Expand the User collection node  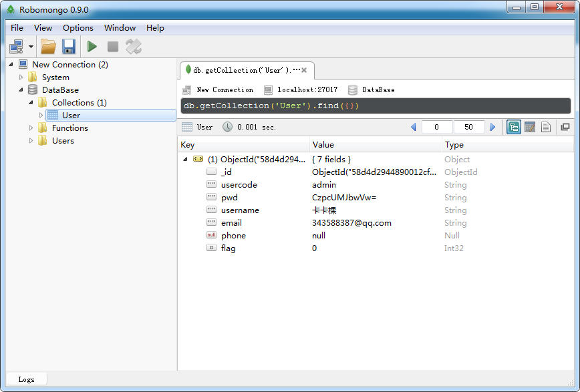tap(41, 115)
